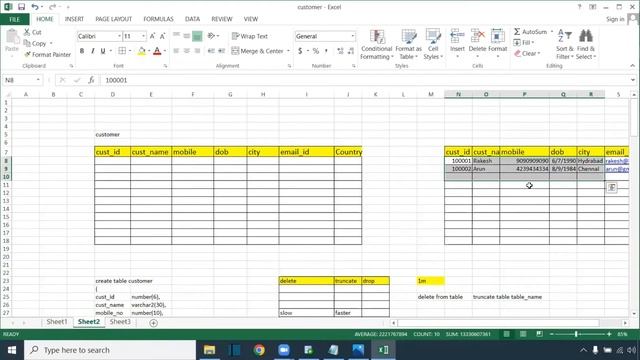Open the General number format dropdown
Viewport: 640px width, 360px height.
pyautogui.click(x=353, y=36)
